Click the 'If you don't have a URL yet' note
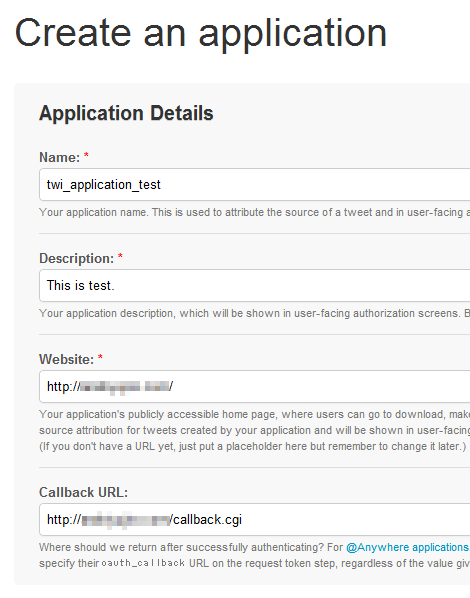The image size is (470, 598). [x=253, y=446]
